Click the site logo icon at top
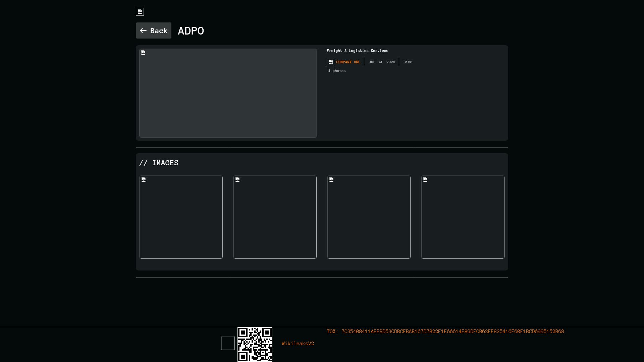This screenshot has height=362, width=644. [140, 12]
